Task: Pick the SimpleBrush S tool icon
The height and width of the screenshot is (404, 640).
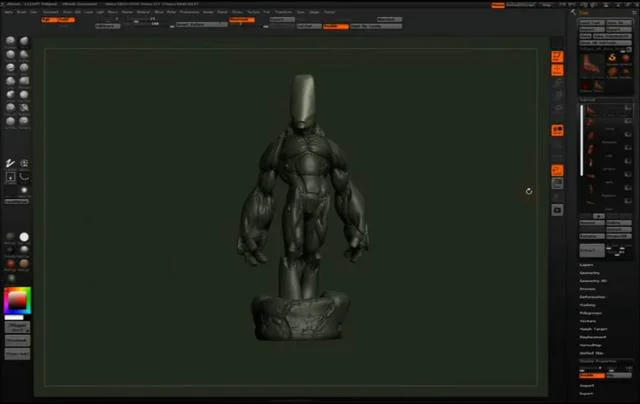Action: coord(612,58)
